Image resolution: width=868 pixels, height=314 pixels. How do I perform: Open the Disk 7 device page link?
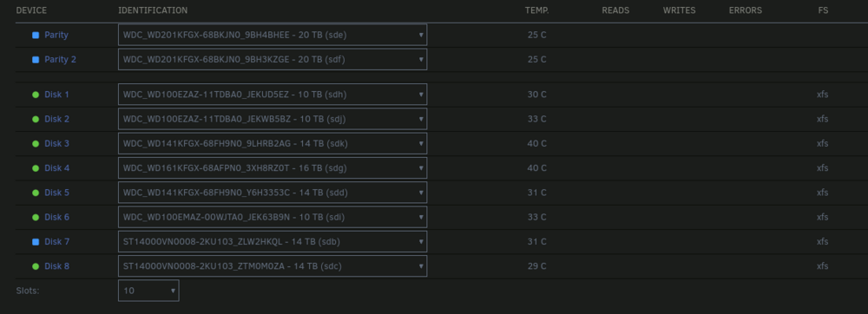pyautogui.click(x=57, y=242)
